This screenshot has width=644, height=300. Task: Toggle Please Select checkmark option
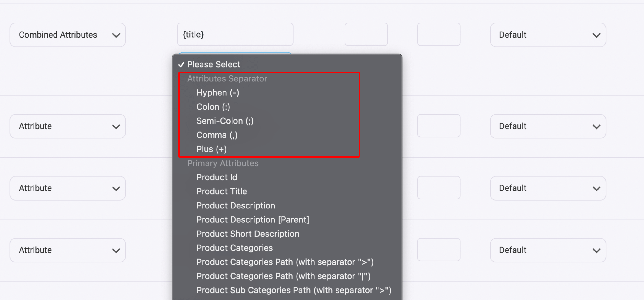[214, 64]
